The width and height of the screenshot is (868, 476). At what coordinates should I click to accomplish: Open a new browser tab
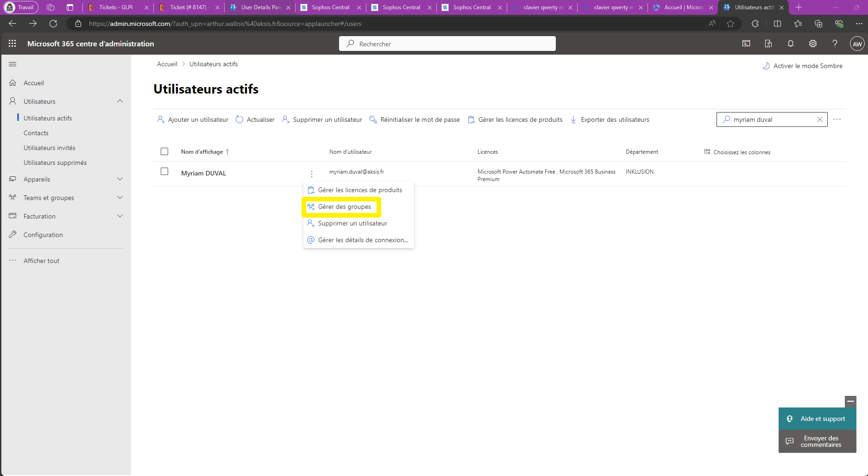(799, 7)
